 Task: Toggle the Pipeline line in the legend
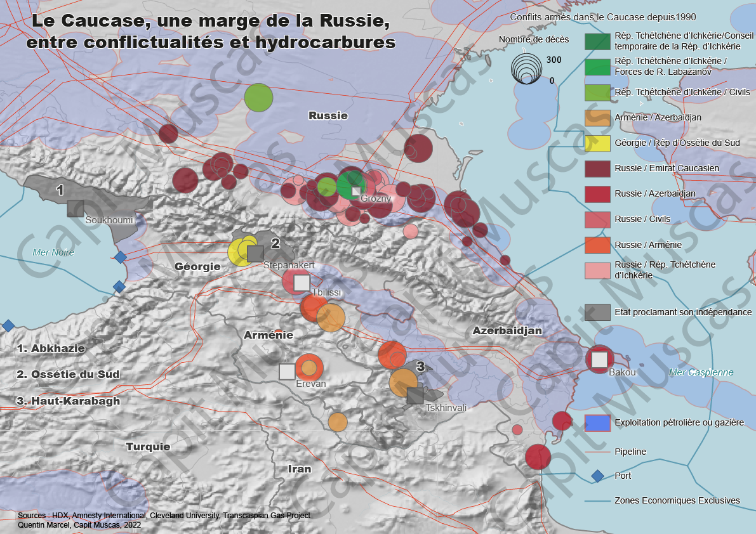click(x=597, y=452)
